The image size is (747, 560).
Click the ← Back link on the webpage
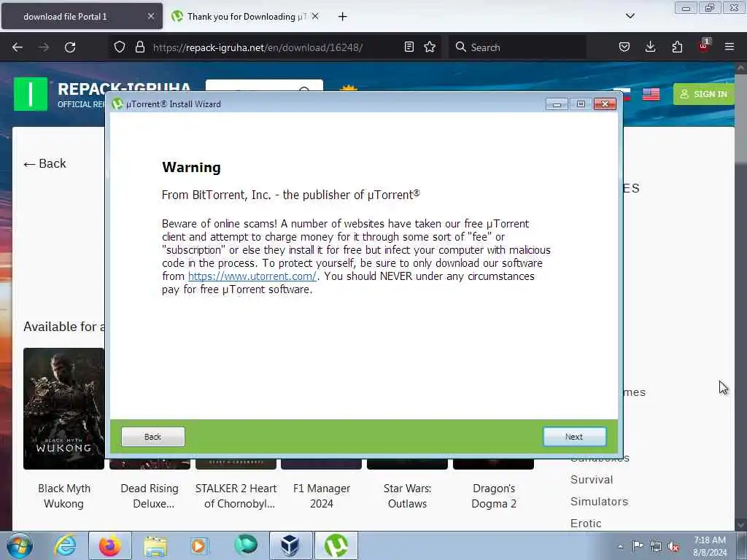coord(44,164)
